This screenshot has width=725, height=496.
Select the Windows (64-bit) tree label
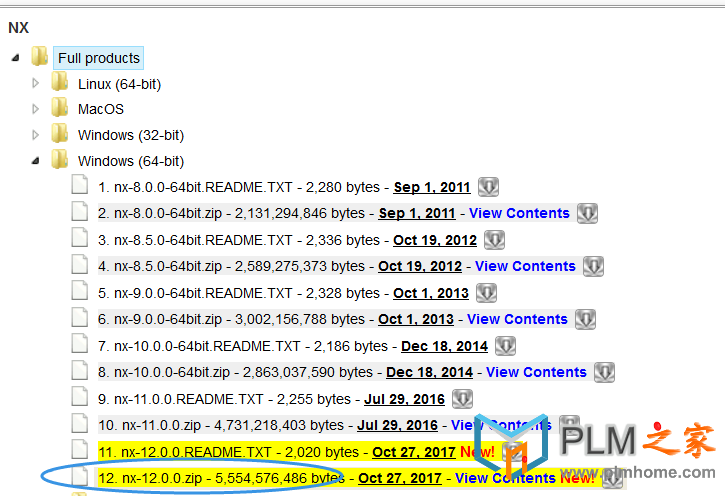[x=131, y=161]
